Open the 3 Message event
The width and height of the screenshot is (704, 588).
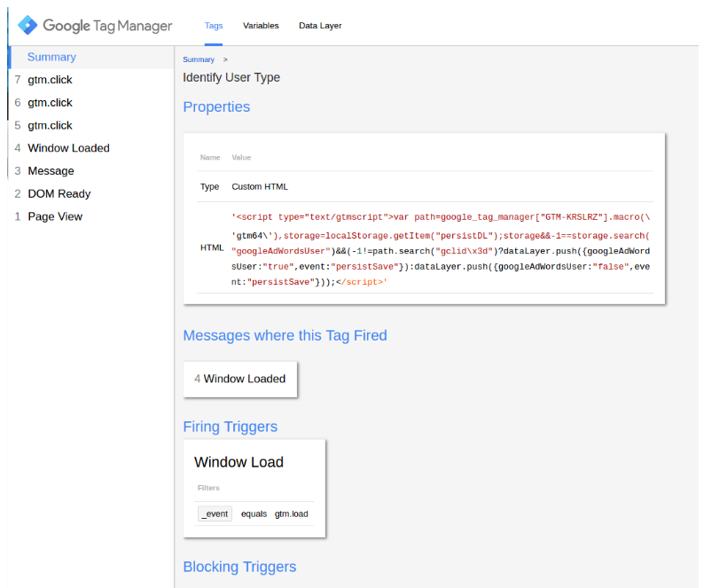51,171
